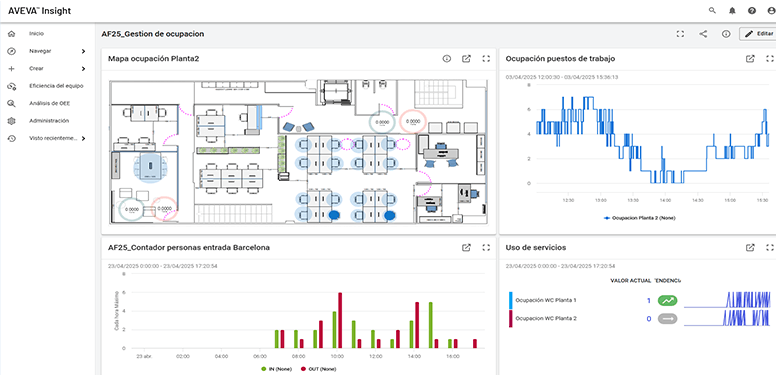Open Mapa ocupación Planta2 in new window
This screenshot has height=375, width=776.
click(x=466, y=59)
